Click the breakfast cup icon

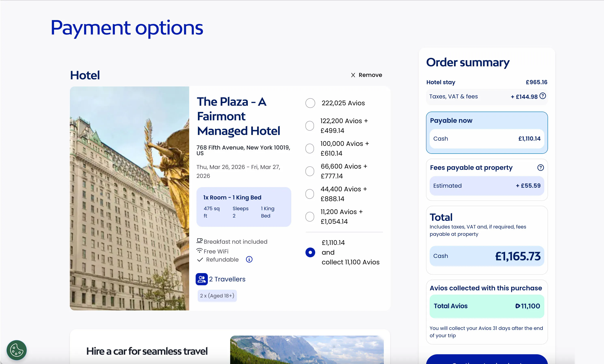[199, 241]
